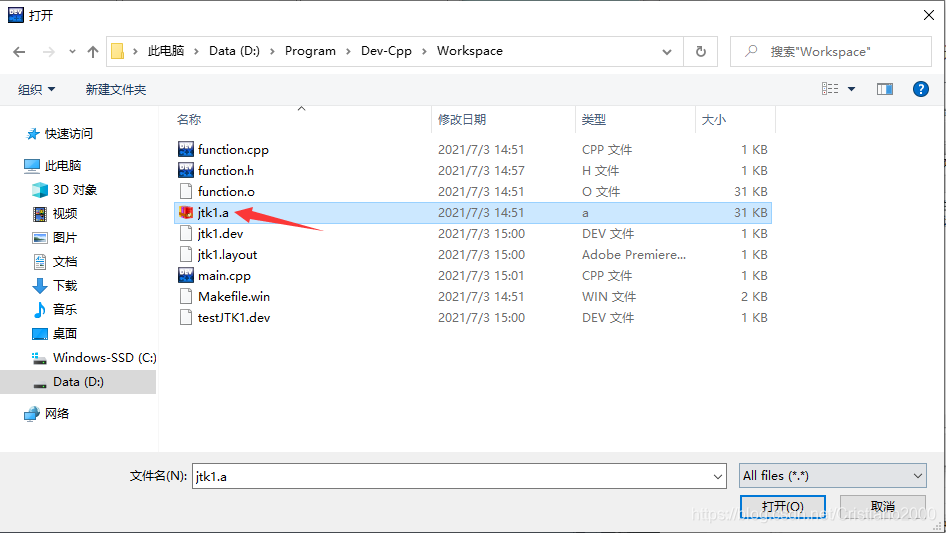Screen dimensions: 946x533
Task: Open the view options dropdown arrow
Action: coord(851,89)
